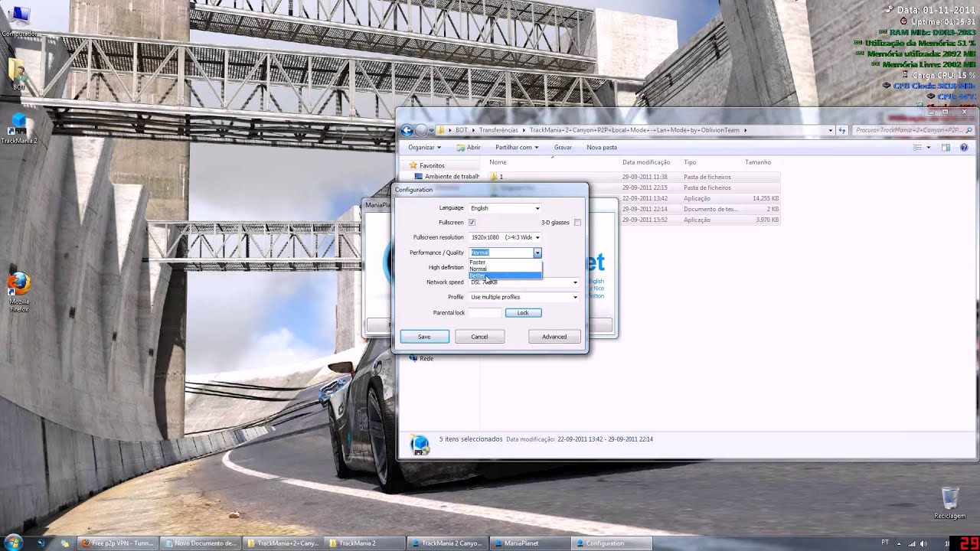The height and width of the screenshot is (551, 980).
Task: Create a Nova pasta in Explorer
Action: [x=602, y=147]
